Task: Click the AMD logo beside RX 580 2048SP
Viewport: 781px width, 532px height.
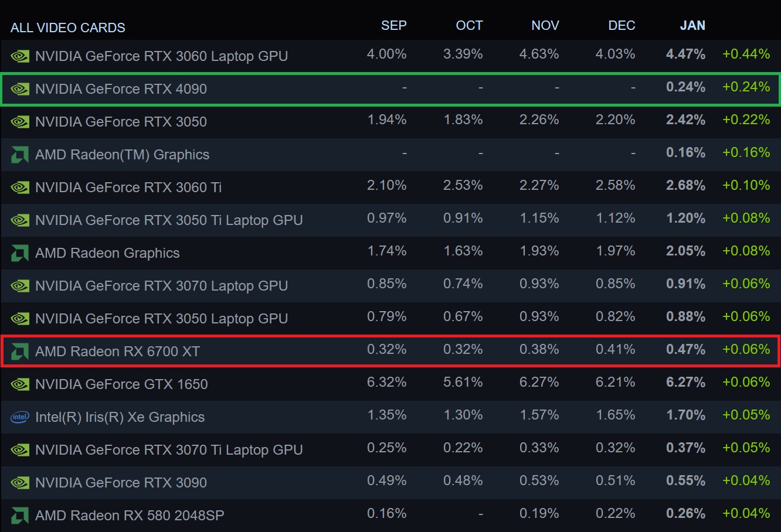Action: (20, 516)
